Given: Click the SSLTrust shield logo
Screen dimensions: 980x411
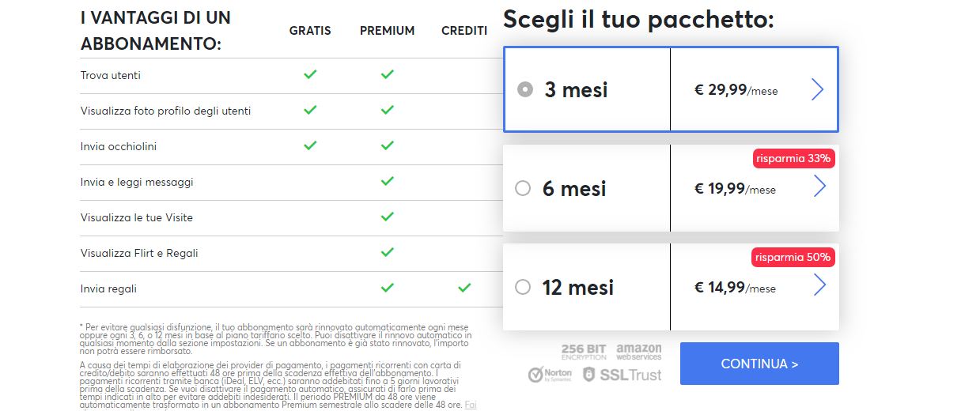Looking at the screenshot, I should pyautogui.click(x=622, y=375).
